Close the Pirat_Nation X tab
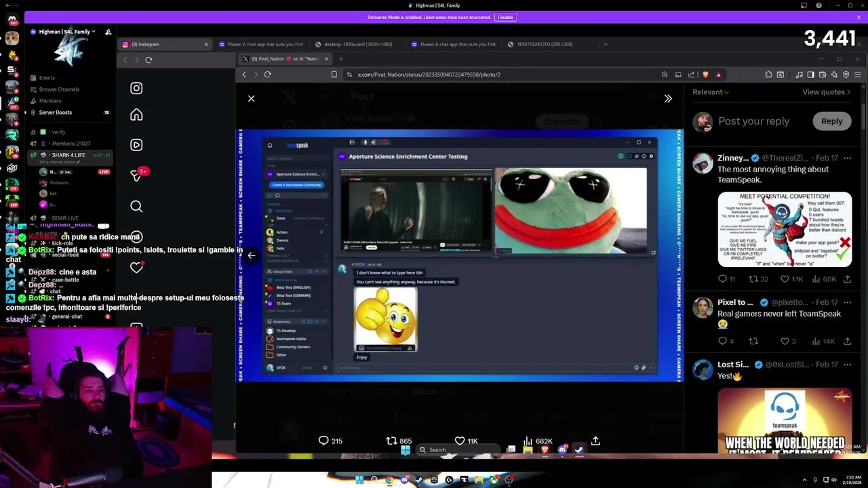This screenshot has height=488, width=868. pos(326,59)
